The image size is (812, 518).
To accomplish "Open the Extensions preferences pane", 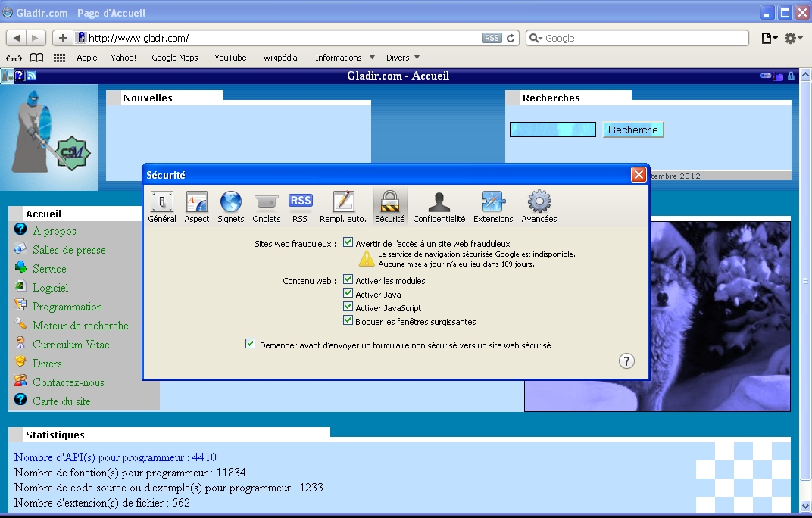I will [x=493, y=206].
